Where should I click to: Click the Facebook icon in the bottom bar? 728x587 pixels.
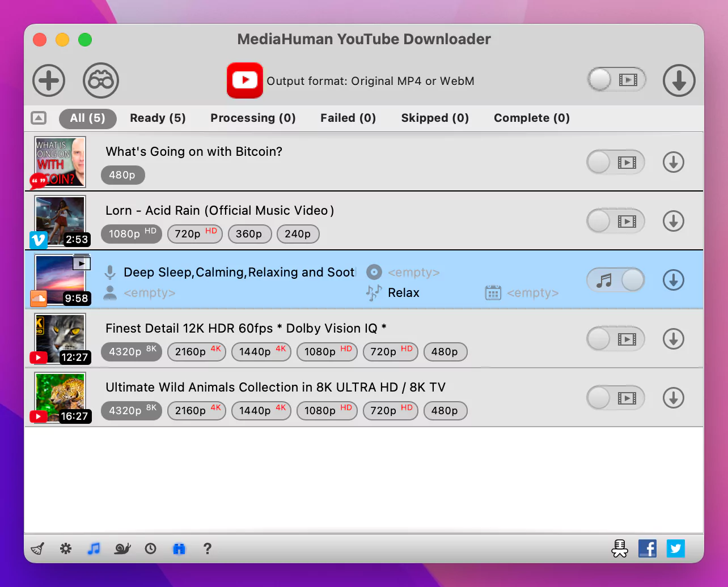coord(647,548)
